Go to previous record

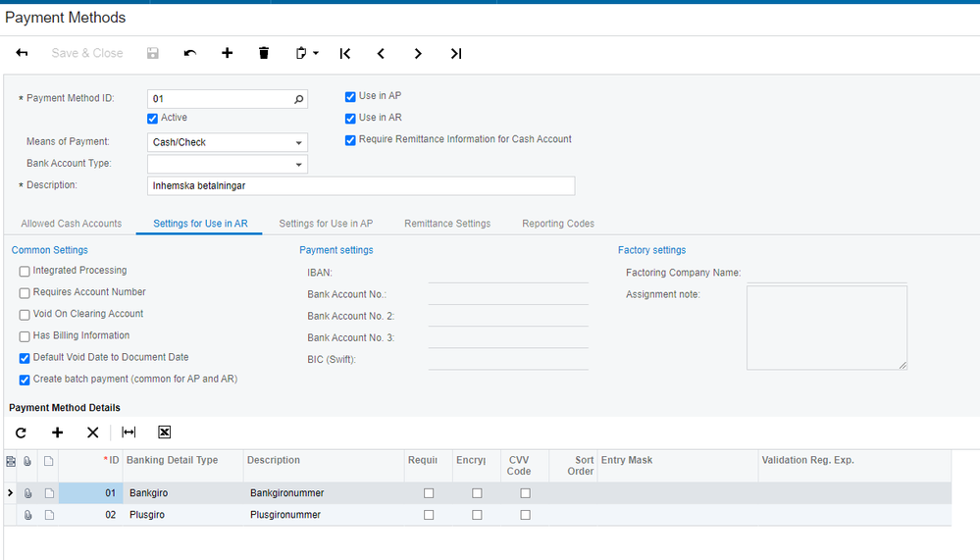(381, 54)
